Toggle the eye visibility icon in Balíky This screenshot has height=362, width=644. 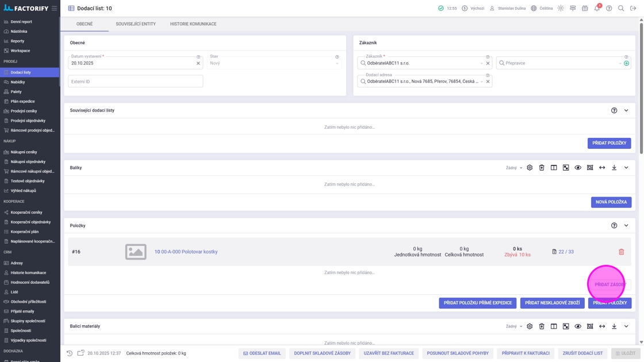click(578, 168)
